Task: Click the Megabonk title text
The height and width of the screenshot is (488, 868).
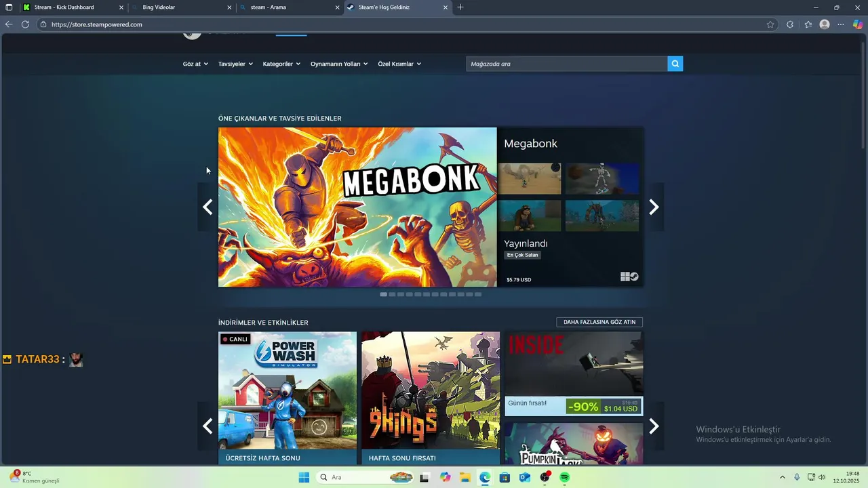Action: 530,144
